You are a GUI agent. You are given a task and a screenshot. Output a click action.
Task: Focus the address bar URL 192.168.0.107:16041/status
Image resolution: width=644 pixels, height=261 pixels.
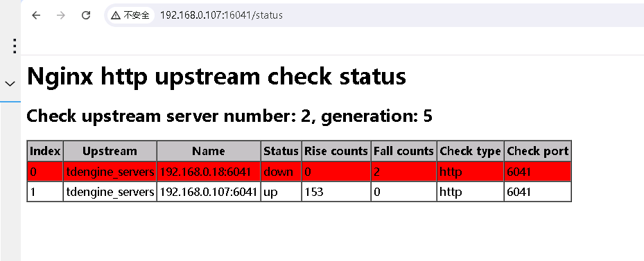pyautogui.click(x=221, y=15)
